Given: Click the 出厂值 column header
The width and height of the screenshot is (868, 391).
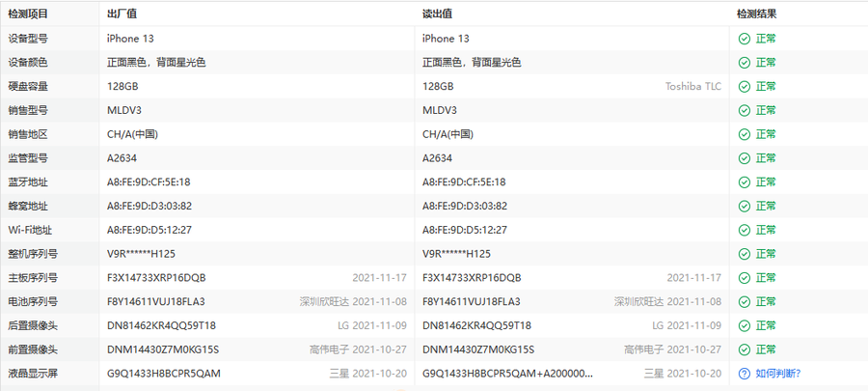Looking at the screenshot, I should click(122, 14).
